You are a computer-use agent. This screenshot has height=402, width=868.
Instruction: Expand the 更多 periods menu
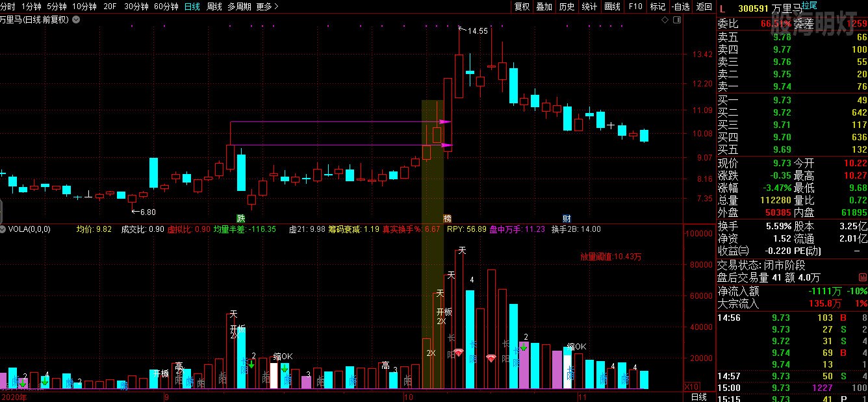click(x=267, y=6)
